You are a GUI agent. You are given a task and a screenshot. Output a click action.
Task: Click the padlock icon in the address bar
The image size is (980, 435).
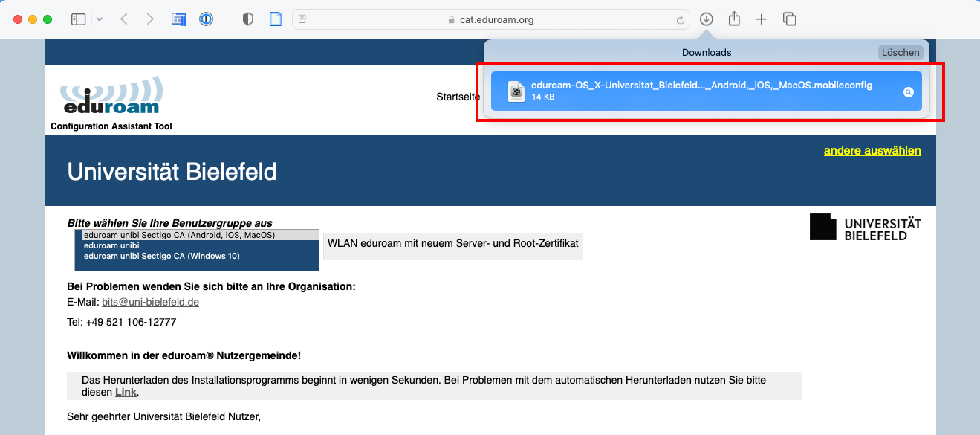pos(452,20)
